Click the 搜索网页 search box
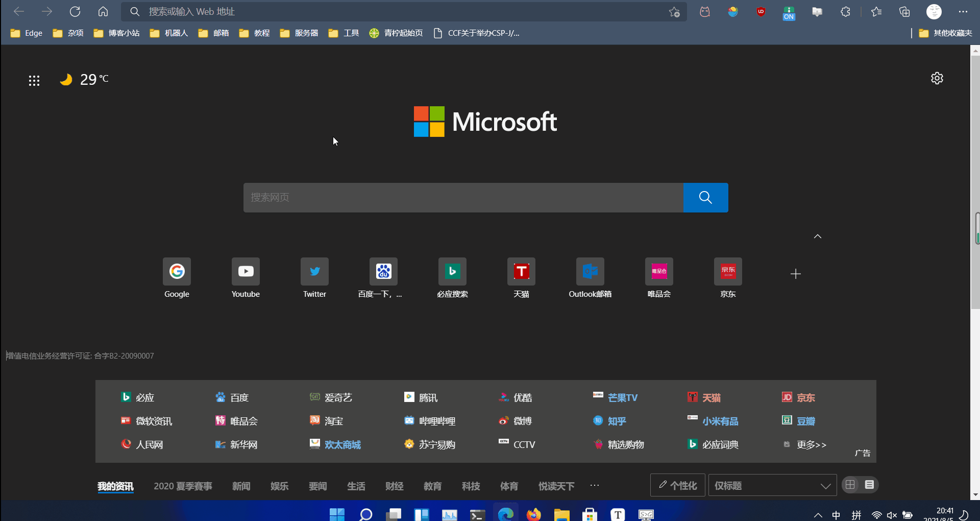Viewport: 980px width, 521px height. pyautogui.click(x=463, y=198)
